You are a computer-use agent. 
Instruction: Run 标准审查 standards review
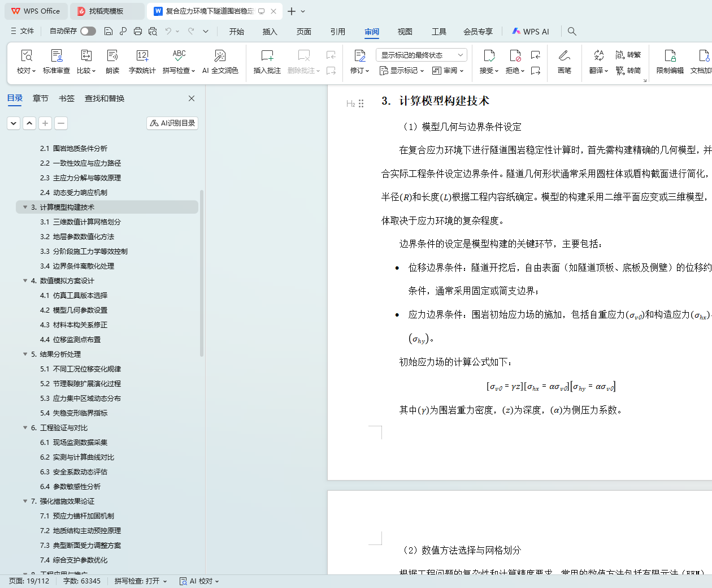click(57, 56)
